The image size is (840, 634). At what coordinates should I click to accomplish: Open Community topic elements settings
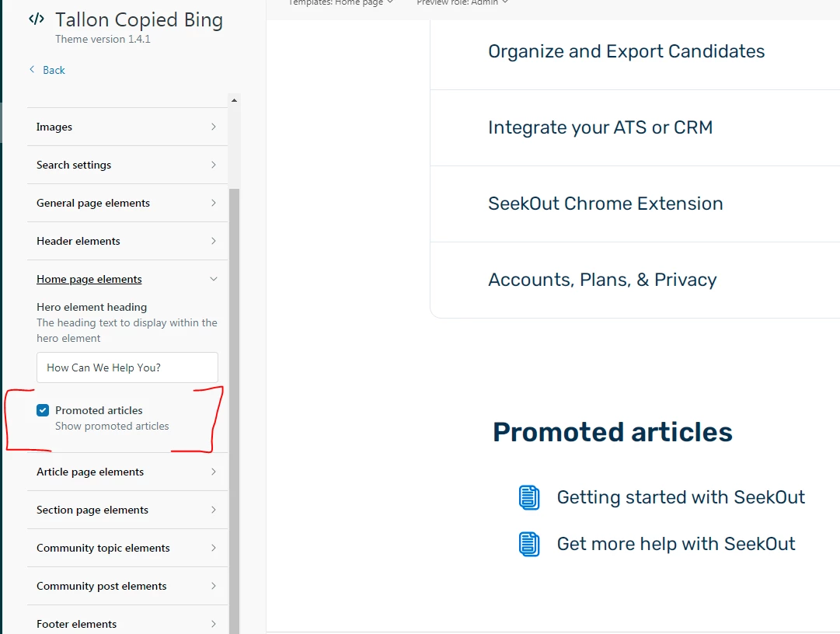pyautogui.click(x=127, y=548)
